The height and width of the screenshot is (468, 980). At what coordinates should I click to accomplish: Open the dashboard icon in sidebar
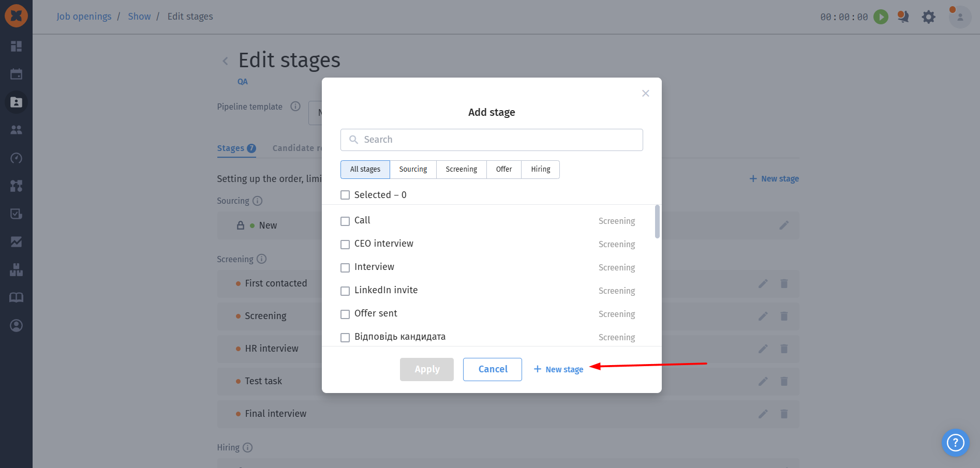click(x=16, y=46)
